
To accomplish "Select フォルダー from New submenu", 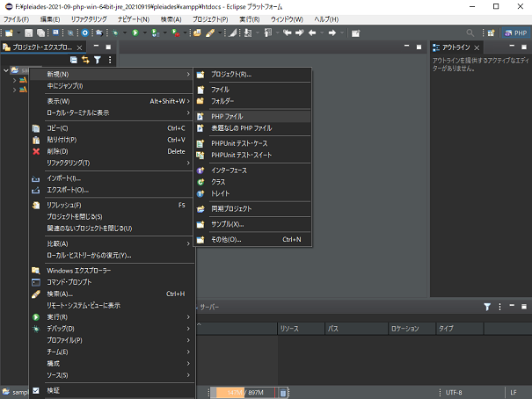I will [252, 101].
